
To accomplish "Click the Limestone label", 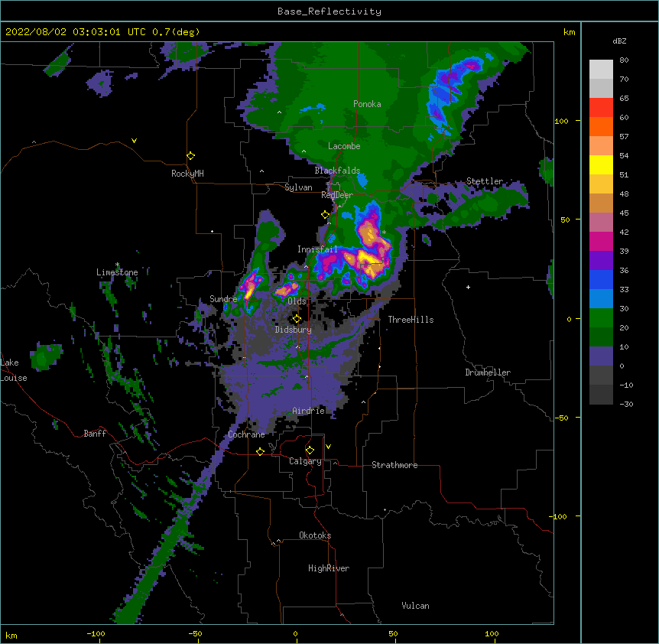I will pos(117,272).
